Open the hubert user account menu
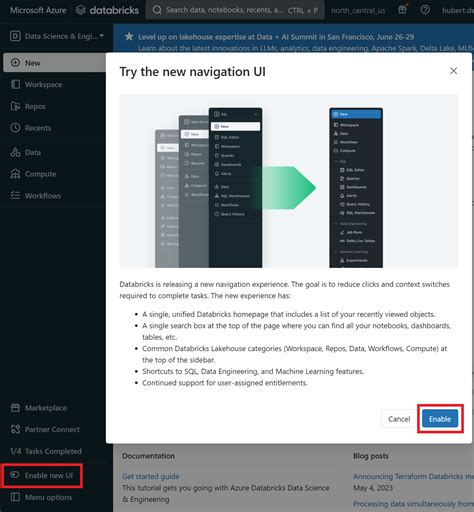The width and height of the screenshot is (474, 512). pos(458,10)
